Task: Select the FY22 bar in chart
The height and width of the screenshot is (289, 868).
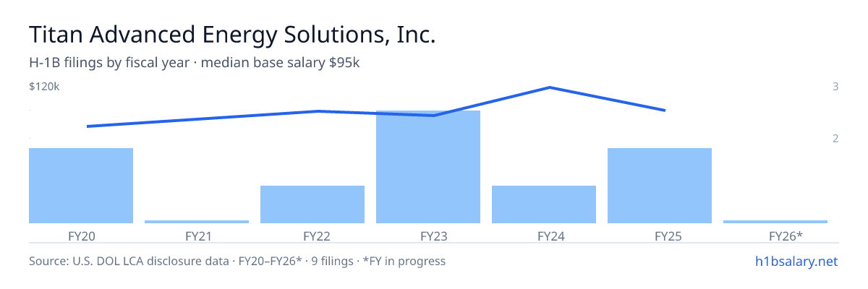Action: coord(312,204)
